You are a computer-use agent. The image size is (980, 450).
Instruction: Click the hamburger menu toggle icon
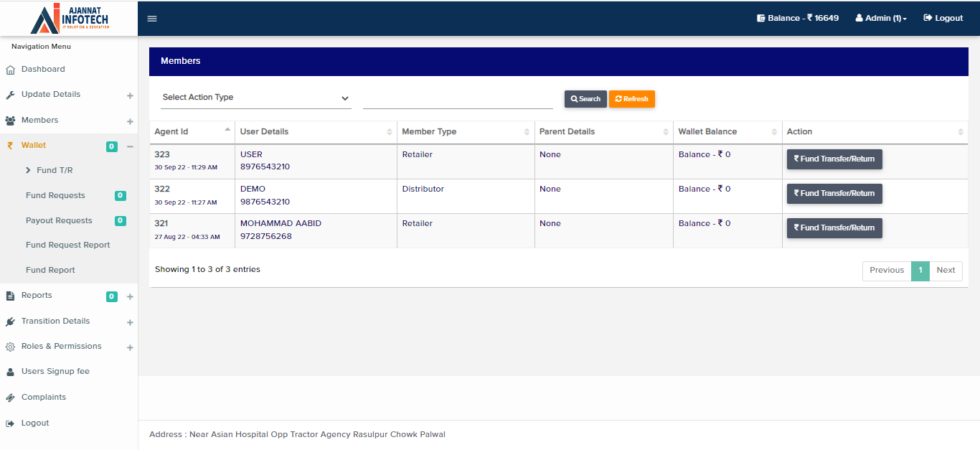click(x=152, y=19)
